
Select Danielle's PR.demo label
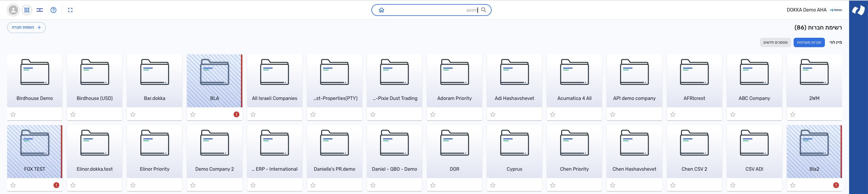point(335,169)
